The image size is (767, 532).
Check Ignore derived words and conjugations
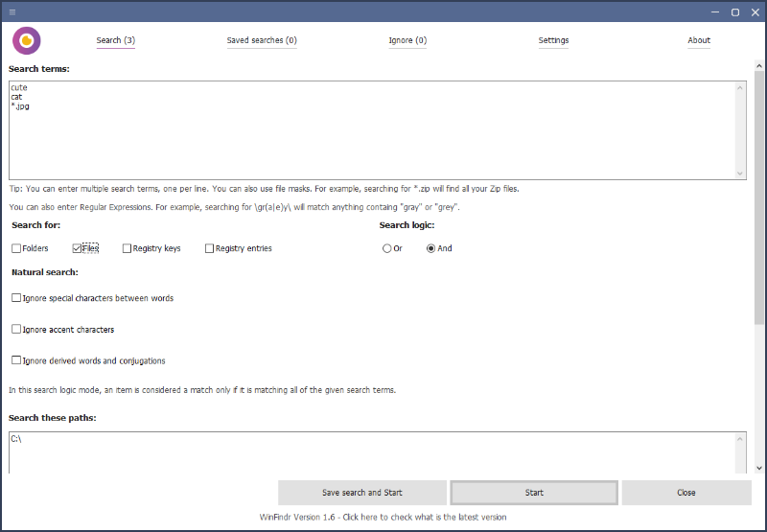point(16,361)
